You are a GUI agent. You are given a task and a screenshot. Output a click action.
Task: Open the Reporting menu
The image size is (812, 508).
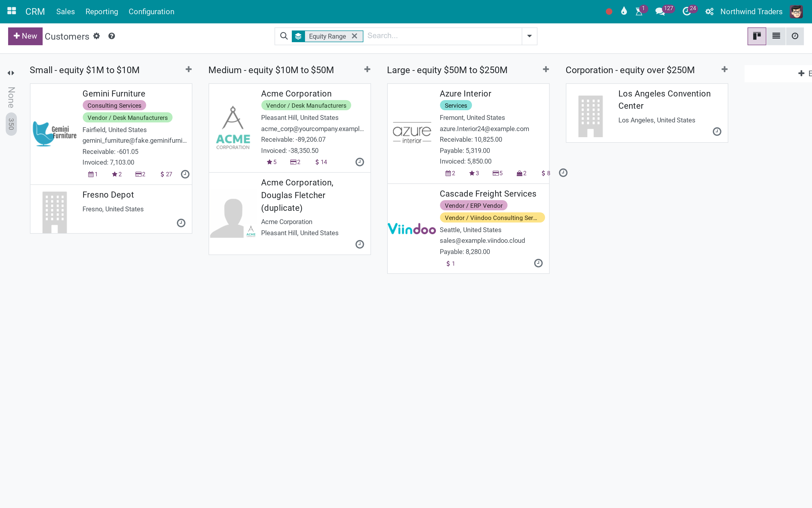(x=102, y=11)
